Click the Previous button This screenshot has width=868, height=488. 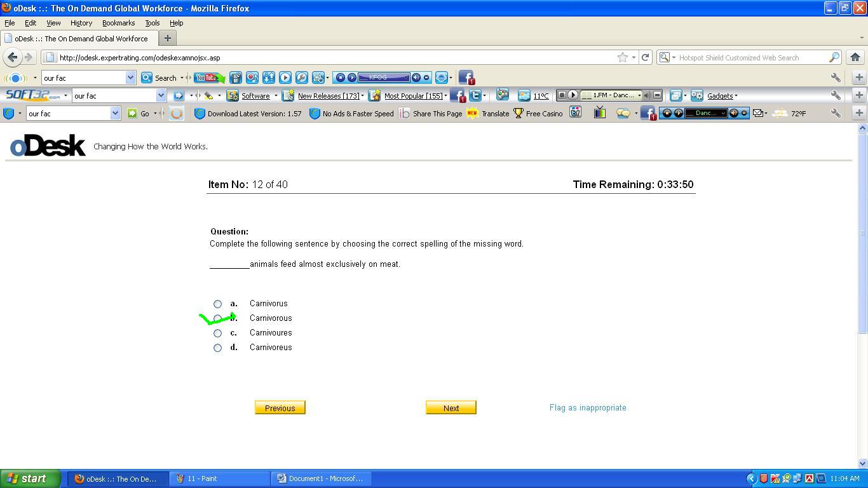point(280,408)
